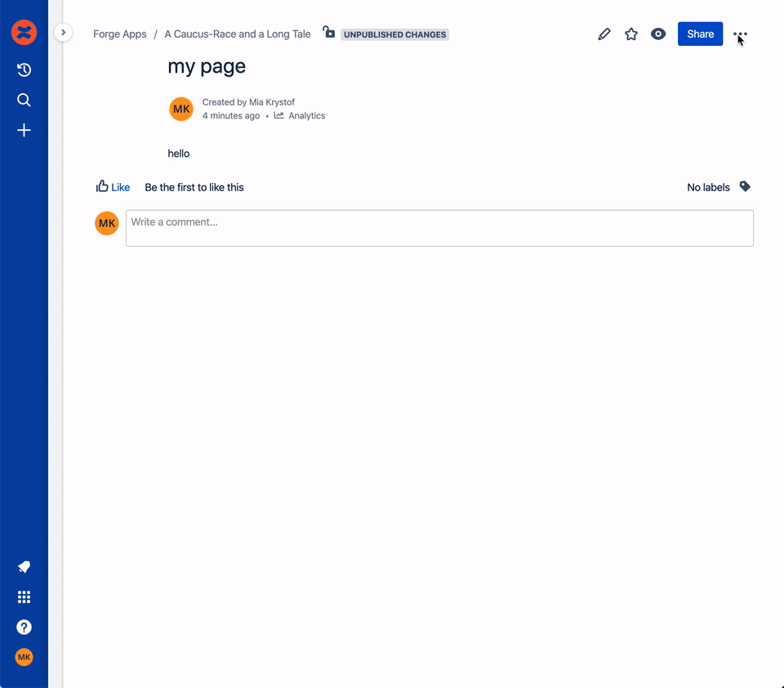The image size is (784, 688).
Task: Select the Analytics icon under the byline
Action: point(281,115)
